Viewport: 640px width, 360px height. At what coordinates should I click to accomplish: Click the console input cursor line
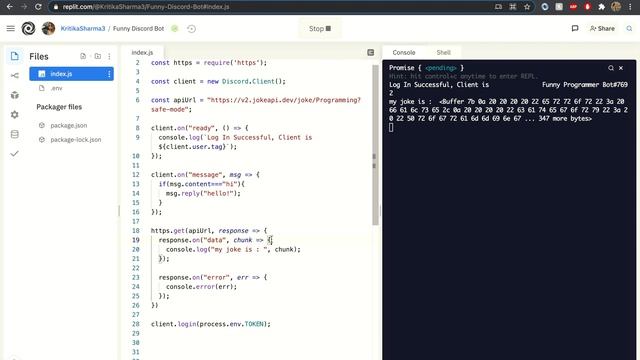click(391, 127)
